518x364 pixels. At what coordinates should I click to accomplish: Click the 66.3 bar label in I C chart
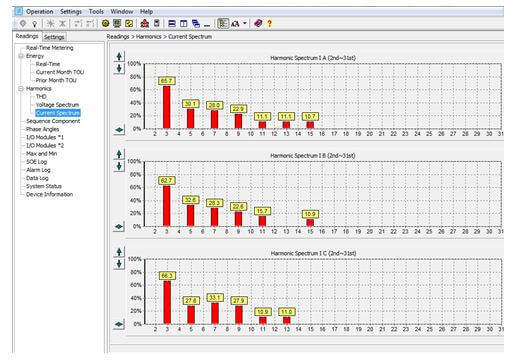coord(167,276)
